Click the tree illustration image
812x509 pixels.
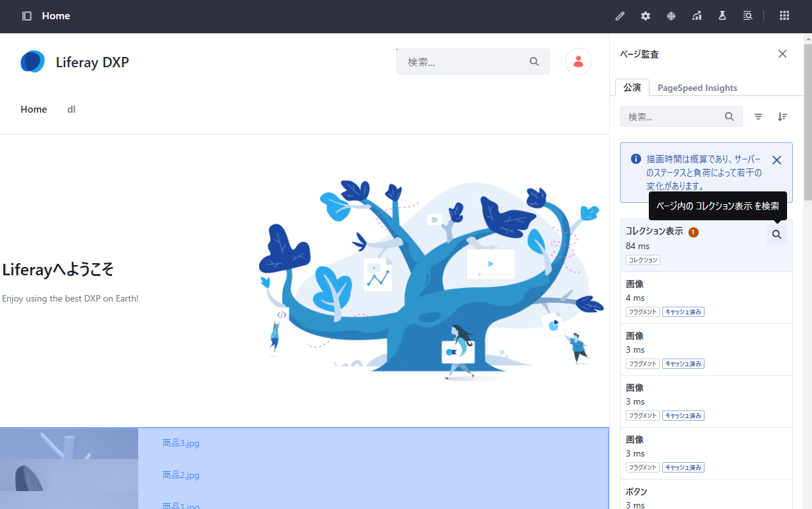(x=432, y=280)
